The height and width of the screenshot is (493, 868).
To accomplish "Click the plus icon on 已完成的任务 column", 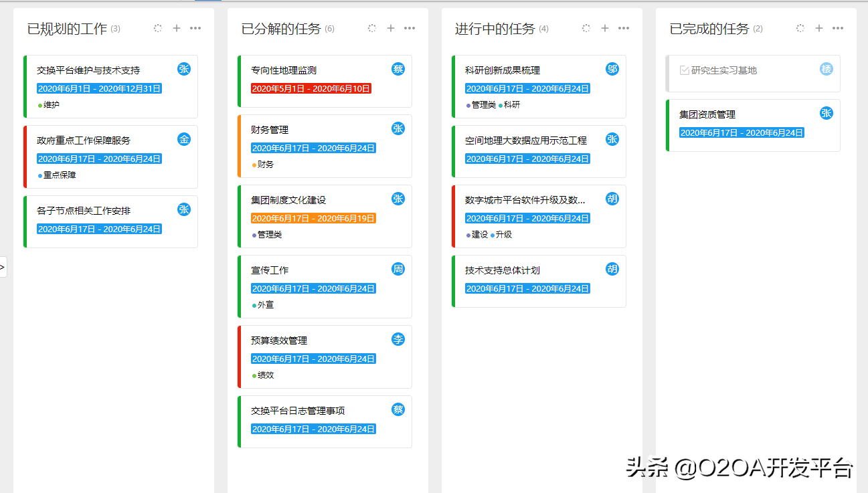I will 818,28.
